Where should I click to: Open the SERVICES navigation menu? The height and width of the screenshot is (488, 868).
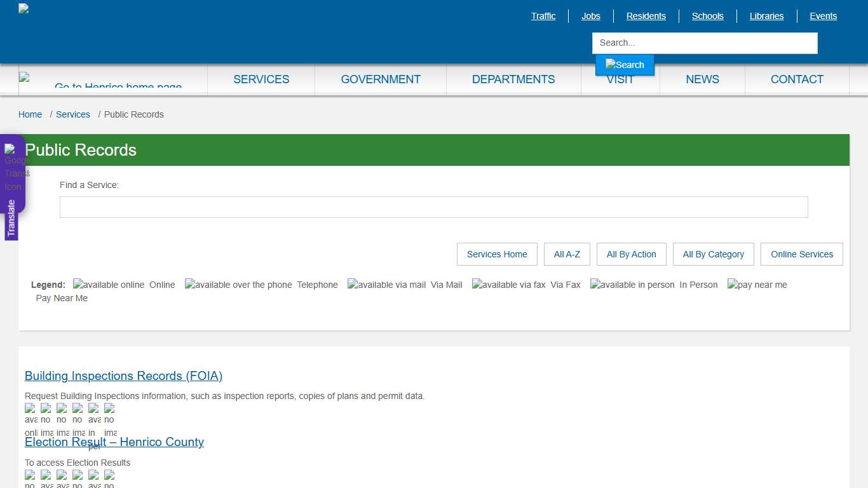261,79
